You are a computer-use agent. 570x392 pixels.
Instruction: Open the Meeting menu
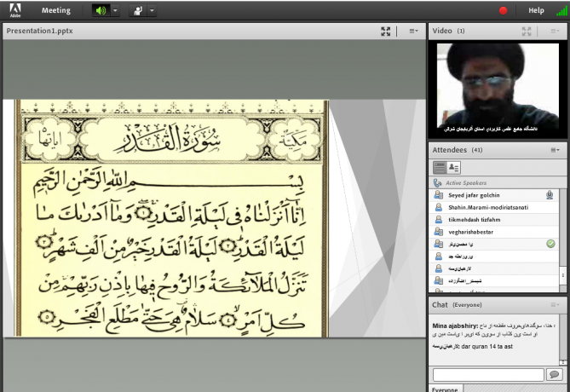coord(56,10)
